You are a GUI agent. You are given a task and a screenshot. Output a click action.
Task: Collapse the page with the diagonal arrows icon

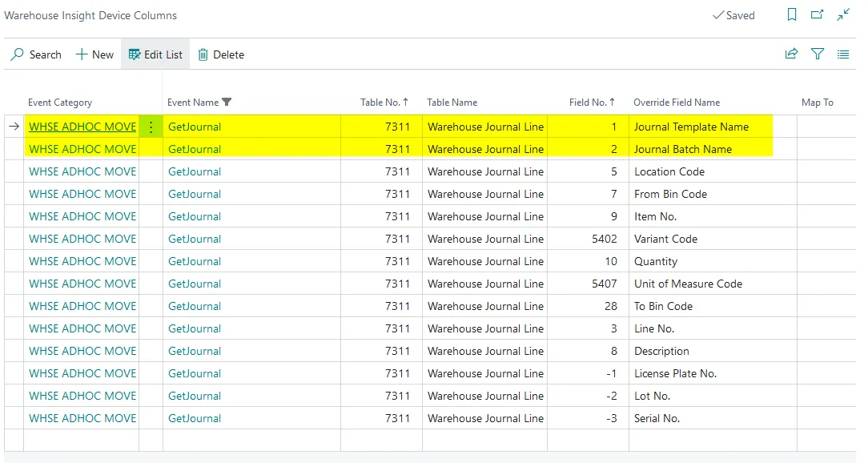pyautogui.click(x=842, y=15)
